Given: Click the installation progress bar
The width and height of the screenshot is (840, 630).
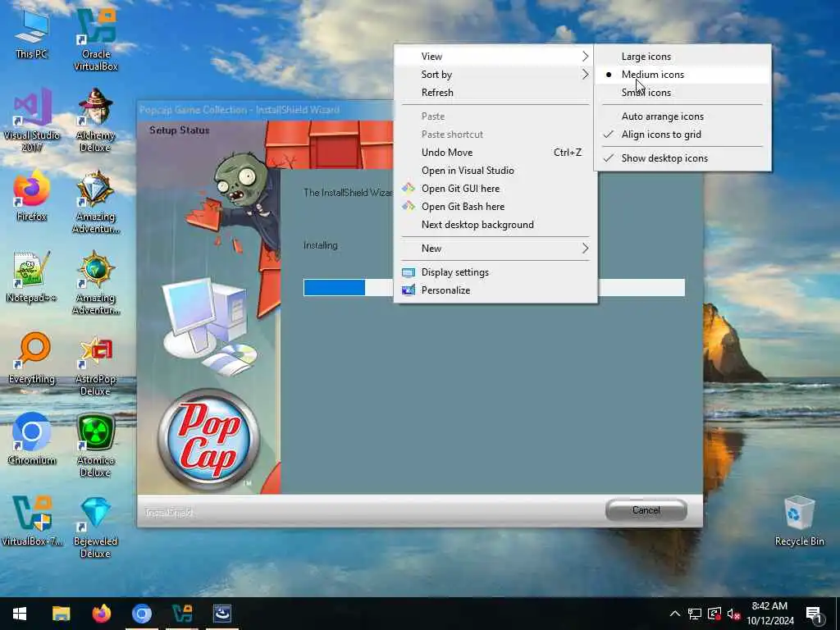Looking at the screenshot, I should [x=494, y=288].
